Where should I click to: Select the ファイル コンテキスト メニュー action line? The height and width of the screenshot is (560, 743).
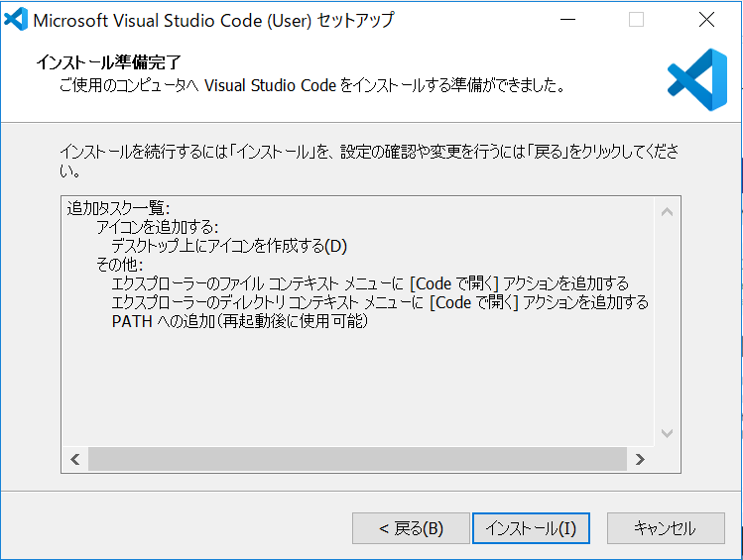coord(370,283)
